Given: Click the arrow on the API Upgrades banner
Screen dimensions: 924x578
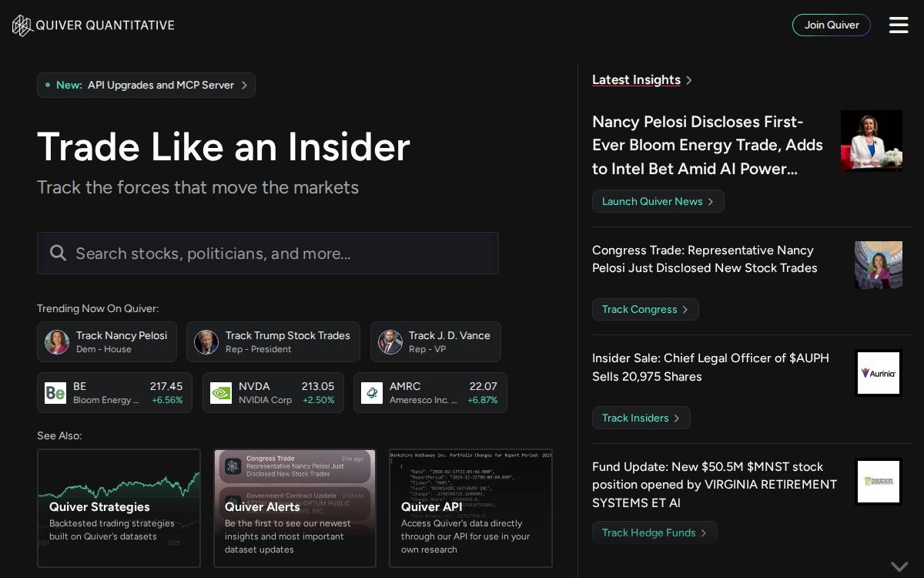Looking at the screenshot, I should click(244, 86).
